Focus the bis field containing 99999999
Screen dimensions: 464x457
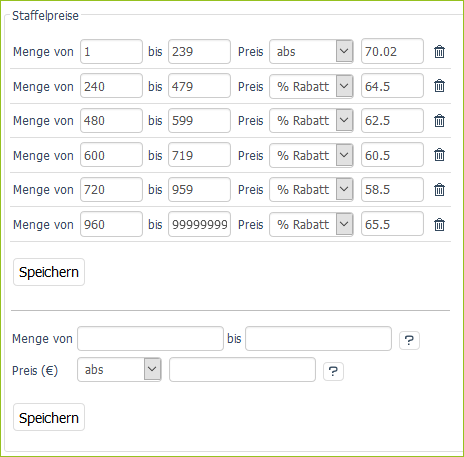pyautogui.click(x=199, y=224)
